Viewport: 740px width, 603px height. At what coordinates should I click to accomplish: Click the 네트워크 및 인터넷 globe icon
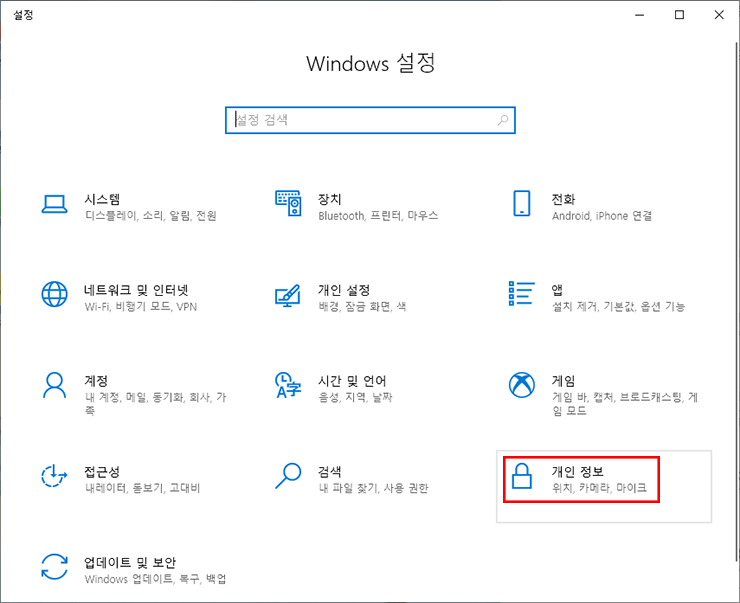(54, 294)
